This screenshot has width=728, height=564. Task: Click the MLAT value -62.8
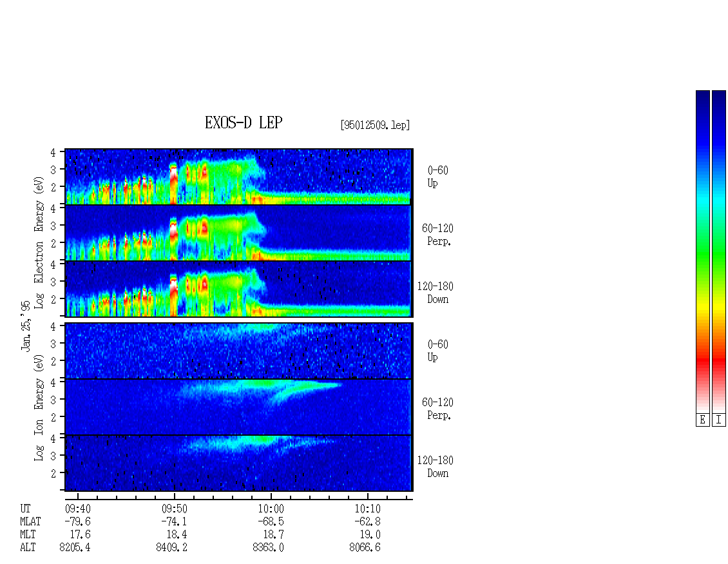(x=368, y=521)
